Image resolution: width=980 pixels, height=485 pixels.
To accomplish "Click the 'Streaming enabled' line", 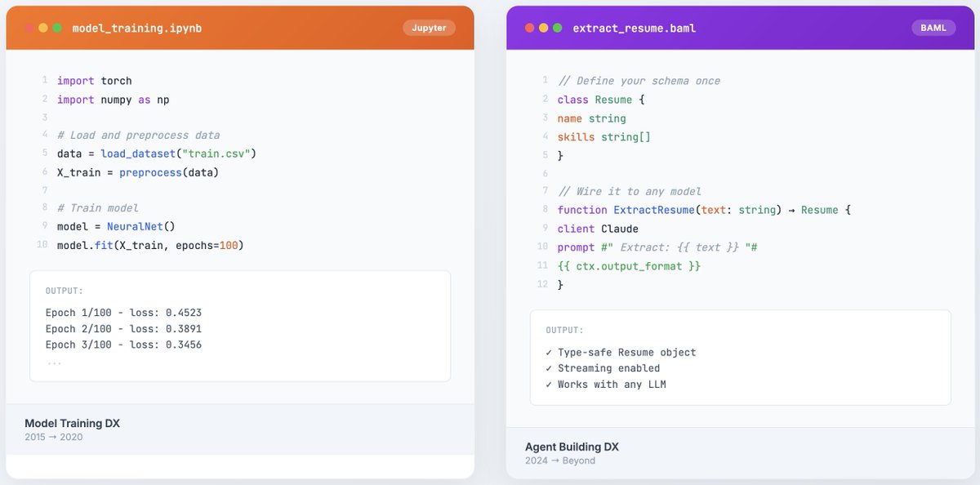I will click(603, 368).
